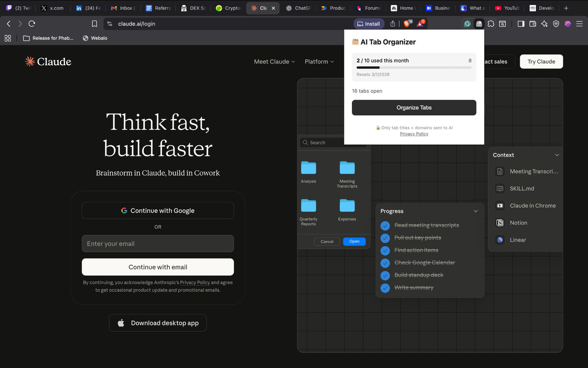Click Download desktop app button

coord(158,323)
